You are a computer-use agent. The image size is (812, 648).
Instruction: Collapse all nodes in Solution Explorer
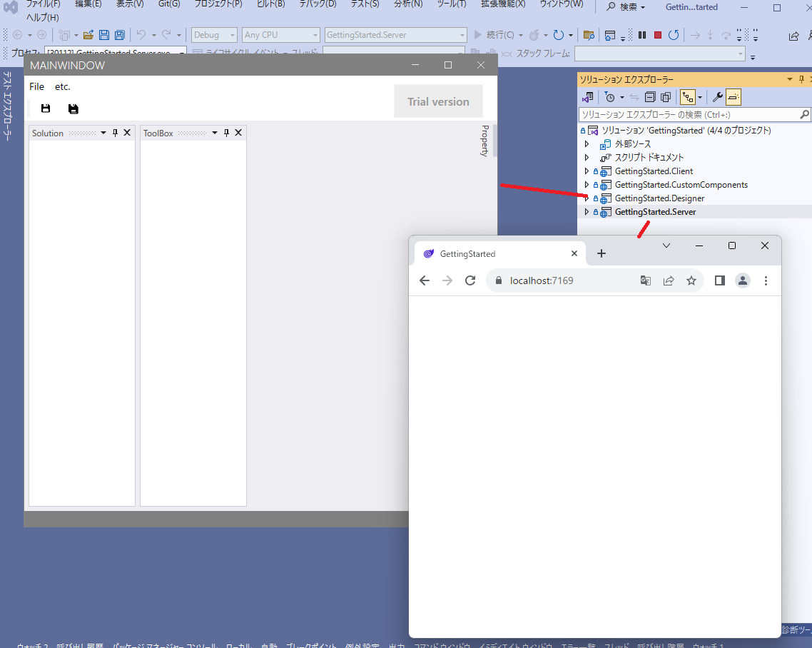tap(650, 96)
